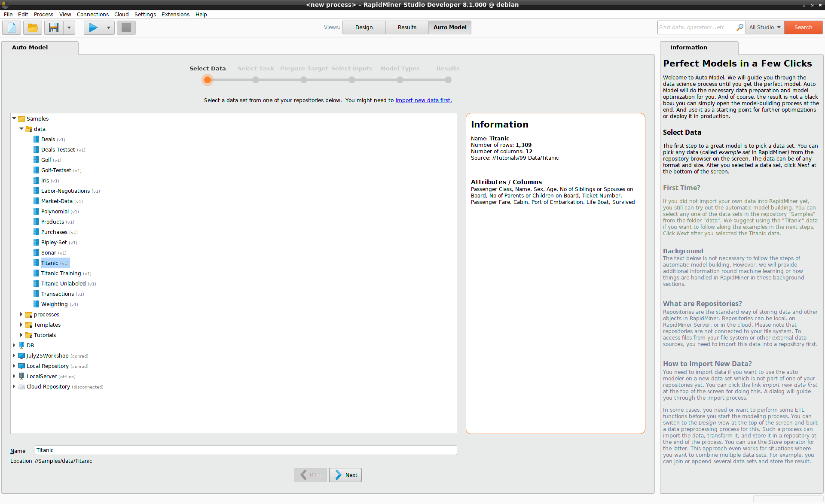Click the Select Task step dot on progress bar
The image size is (825, 504).
[256, 80]
